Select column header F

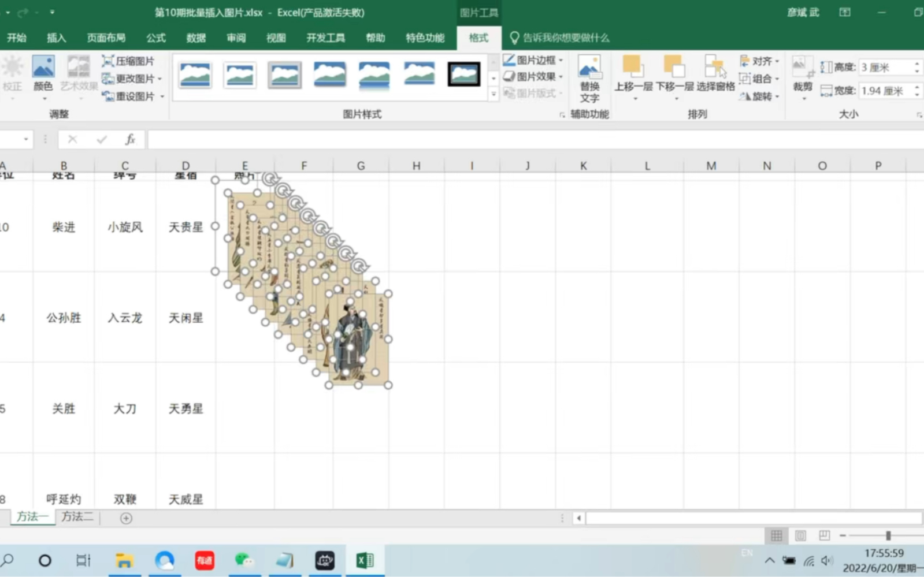pos(304,166)
